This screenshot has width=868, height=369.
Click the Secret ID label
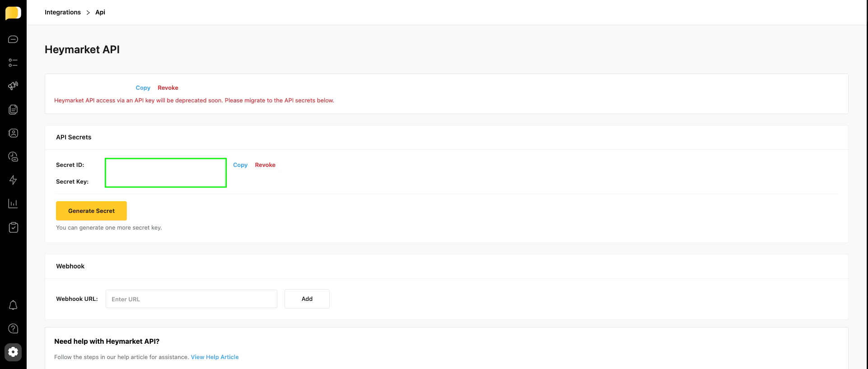(x=70, y=165)
